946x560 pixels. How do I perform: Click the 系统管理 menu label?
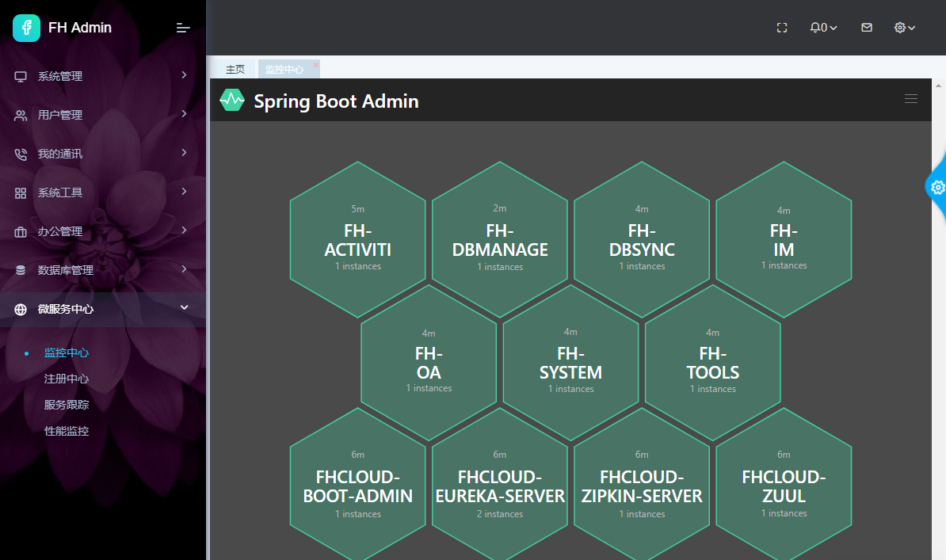[60, 77]
